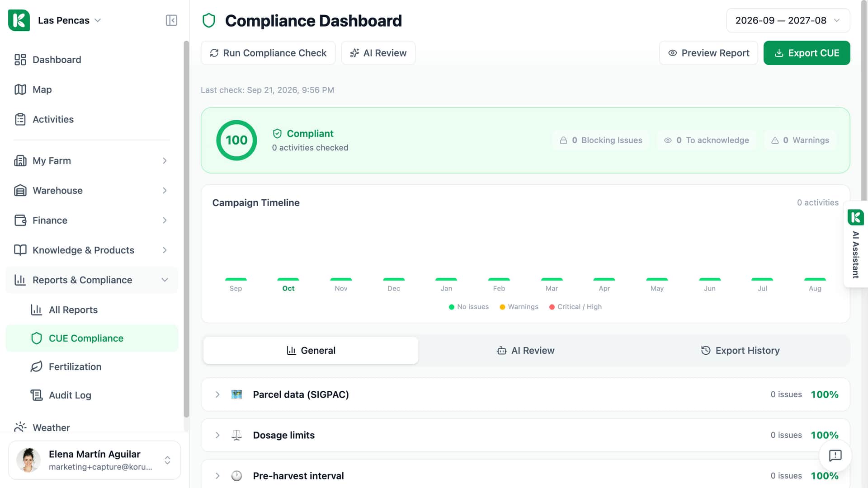Click the Koru logo icon

pyautogui.click(x=19, y=20)
